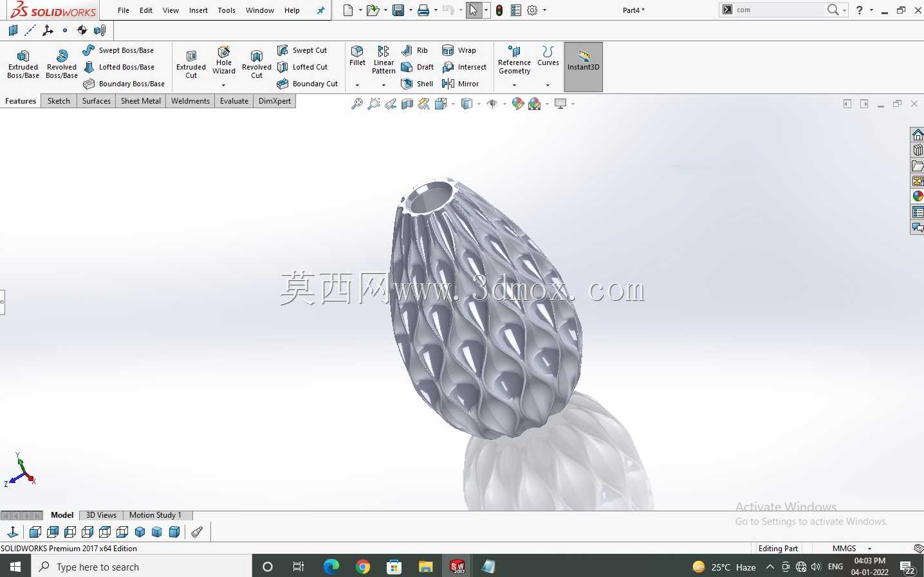This screenshot has height=577, width=924.
Task: Expand the Fillet dropdown arrow
Action: point(357,85)
